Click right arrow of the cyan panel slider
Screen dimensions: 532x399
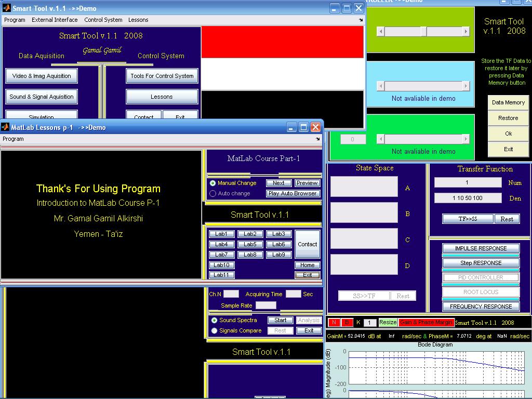466,86
